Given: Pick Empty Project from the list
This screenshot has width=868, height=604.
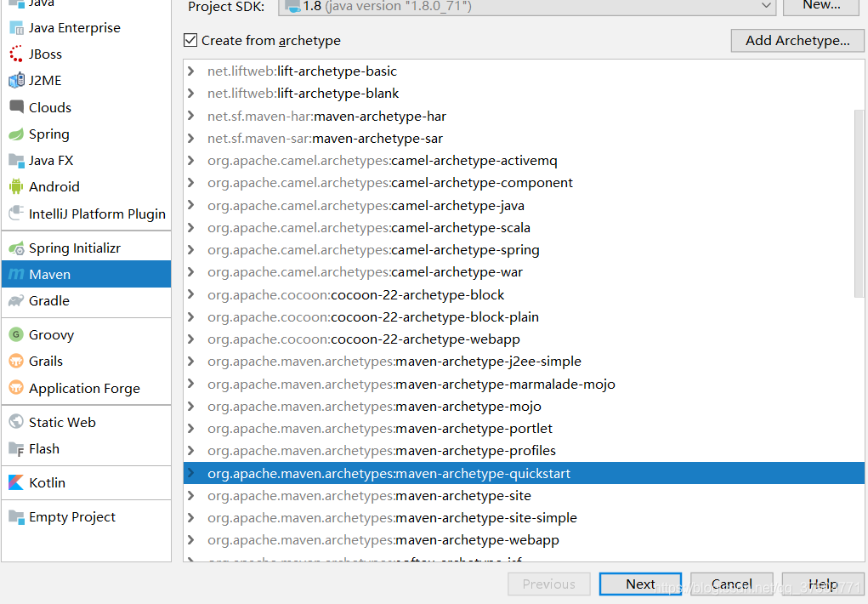Looking at the screenshot, I should coord(87,517).
